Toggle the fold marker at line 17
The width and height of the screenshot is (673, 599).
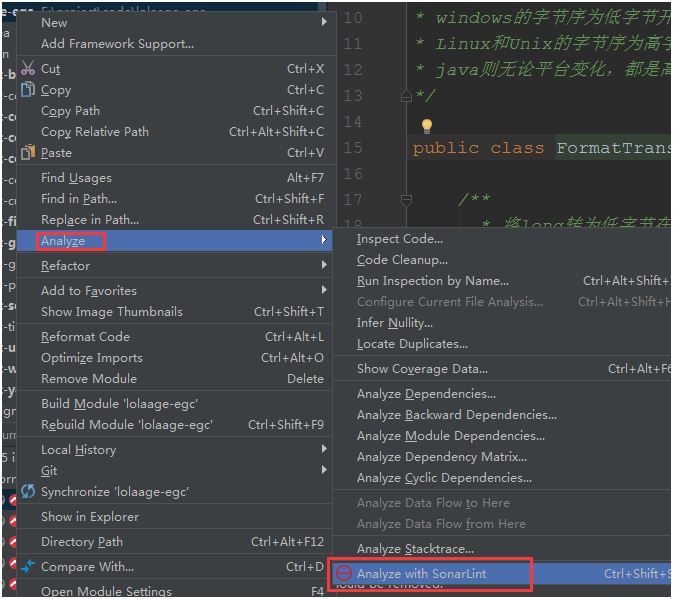pos(406,200)
